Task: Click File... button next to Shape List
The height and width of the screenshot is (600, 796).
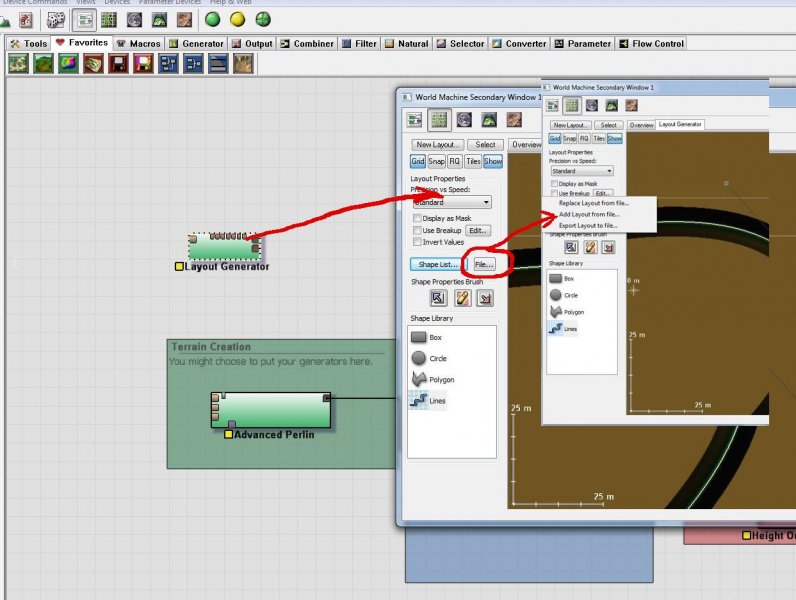Action: tap(484, 264)
